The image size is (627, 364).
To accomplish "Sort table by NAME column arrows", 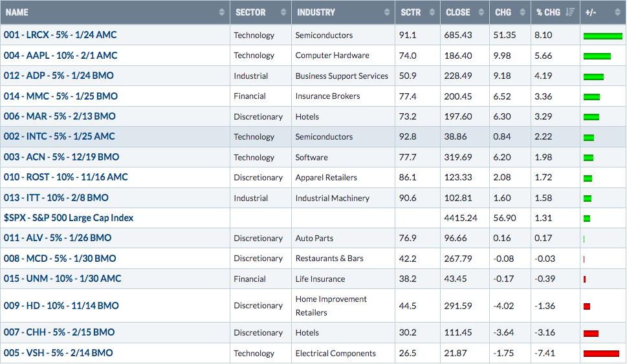I will tap(222, 12).
